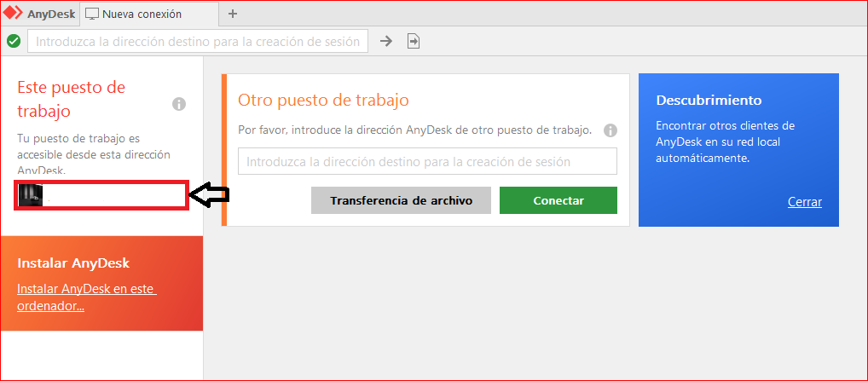The image size is (868, 381).
Task: Click the workstation avatar thumbnail
Action: coord(31,195)
